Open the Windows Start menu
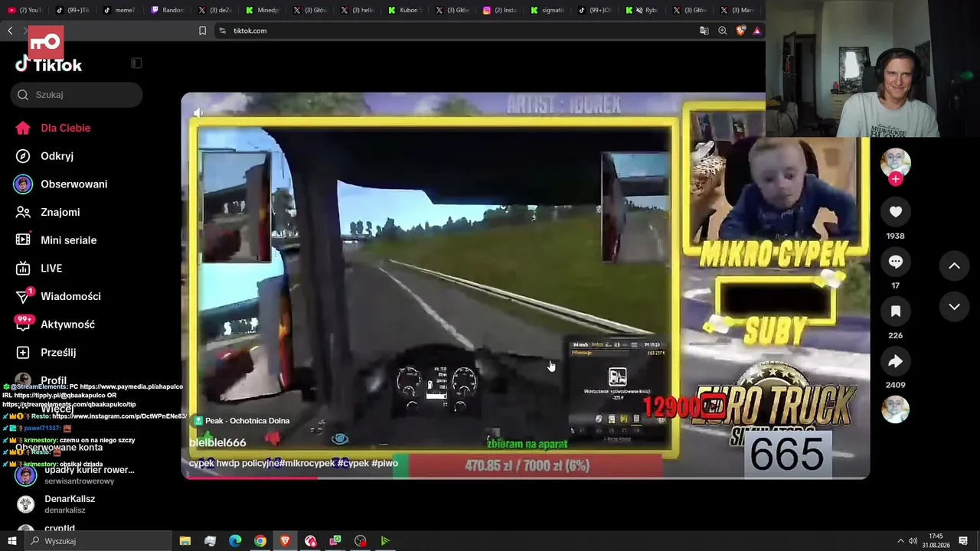980x551 pixels. click(x=11, y=541)
